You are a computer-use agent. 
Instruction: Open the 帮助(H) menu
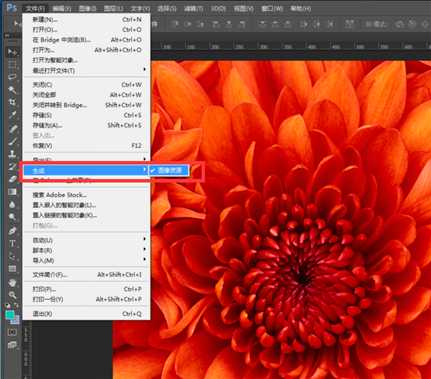pyautogui.click(x=301, y=8)
